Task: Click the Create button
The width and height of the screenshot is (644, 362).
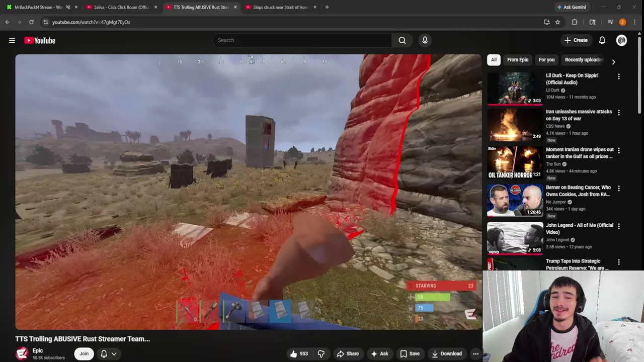Action: 576,40
